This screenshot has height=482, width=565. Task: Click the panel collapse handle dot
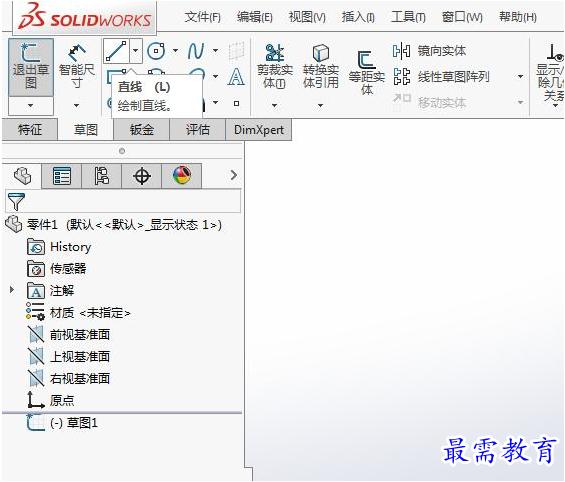pos(122,151)
